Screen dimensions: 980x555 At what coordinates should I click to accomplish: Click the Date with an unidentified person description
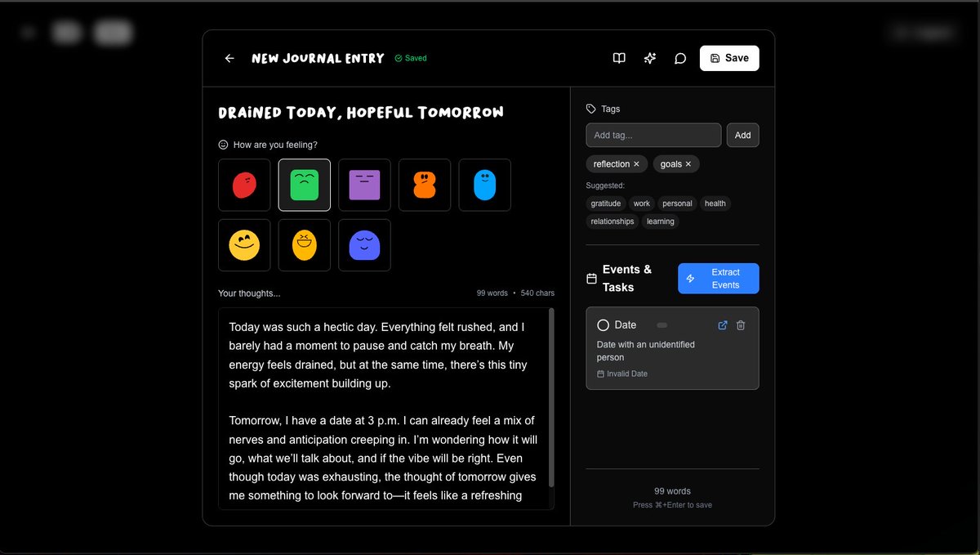pos(646,351)
